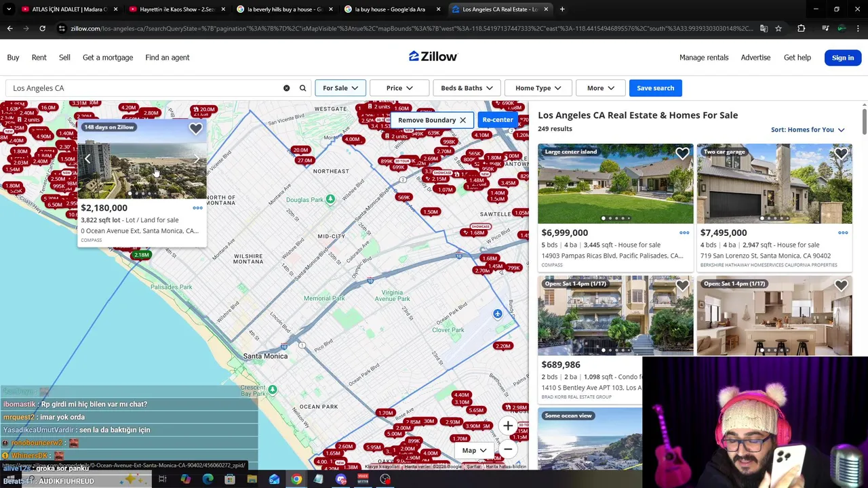Open the $7,495,000 Two car garage photo
Screen dimensions: 868x488
(774, 184)
